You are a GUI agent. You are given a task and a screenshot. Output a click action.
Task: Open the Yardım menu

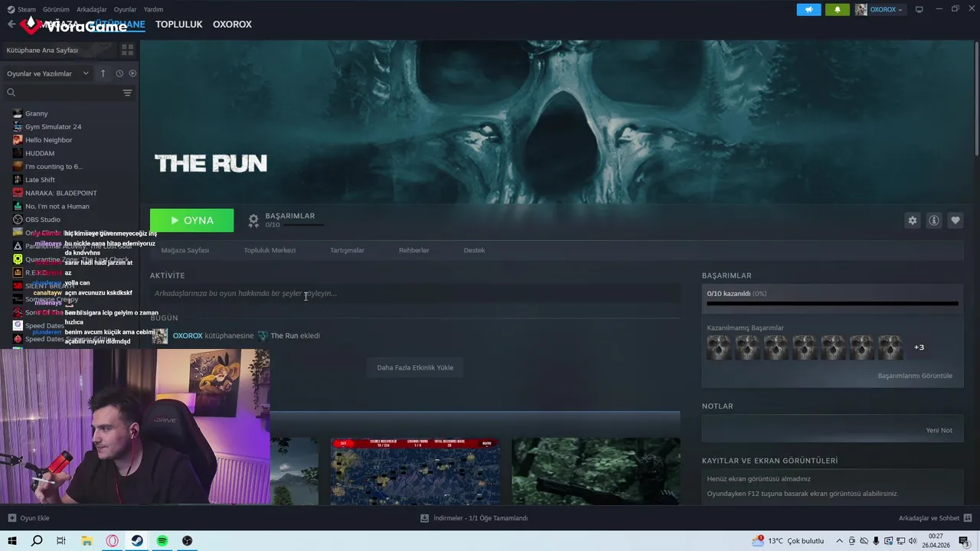153,9
